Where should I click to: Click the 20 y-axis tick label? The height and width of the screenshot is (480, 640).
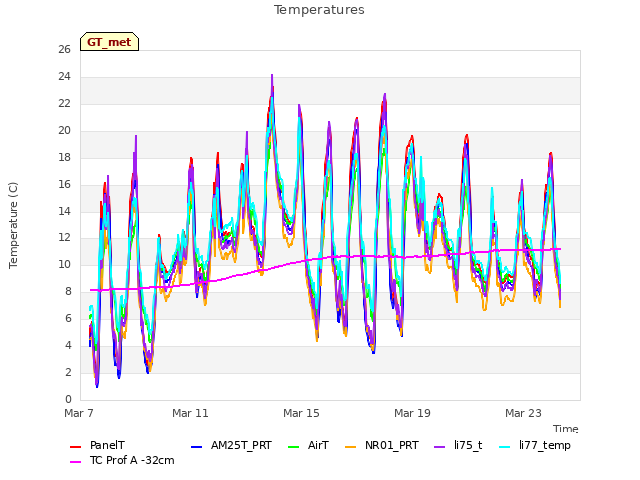coord(64,131)
